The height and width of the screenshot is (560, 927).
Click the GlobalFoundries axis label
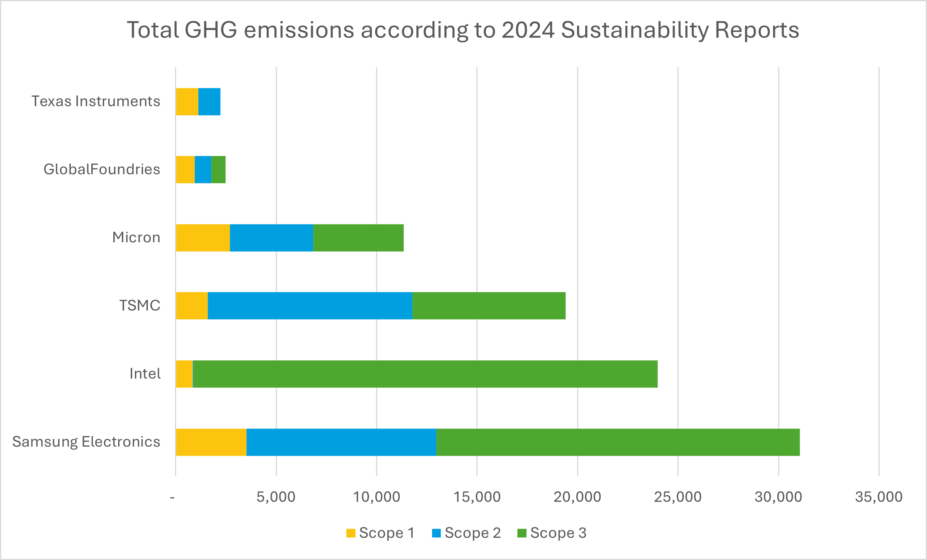pos(102,169)
